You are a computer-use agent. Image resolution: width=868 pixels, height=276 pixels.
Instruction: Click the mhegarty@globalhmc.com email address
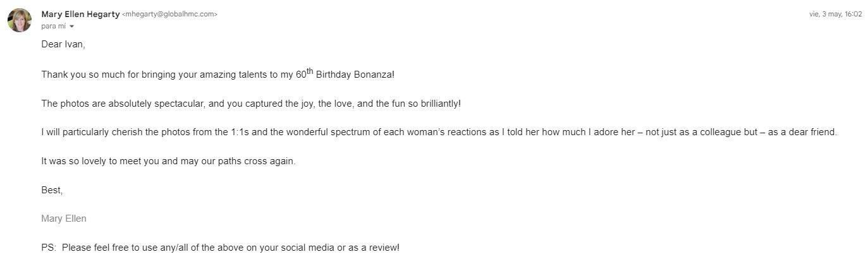tap(169, 15)
